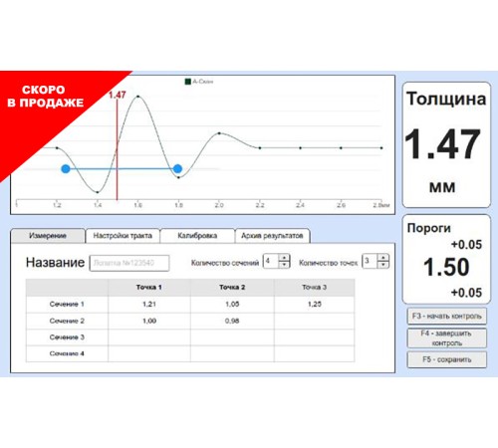
Task: Select the Сечение 2 row header
Action: point(67,321)
